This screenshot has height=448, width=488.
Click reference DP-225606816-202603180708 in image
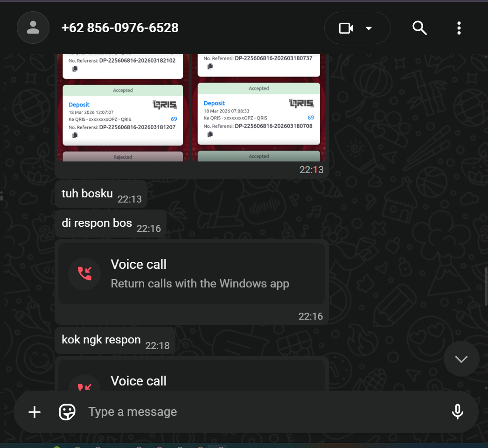(x=273, y=126)
